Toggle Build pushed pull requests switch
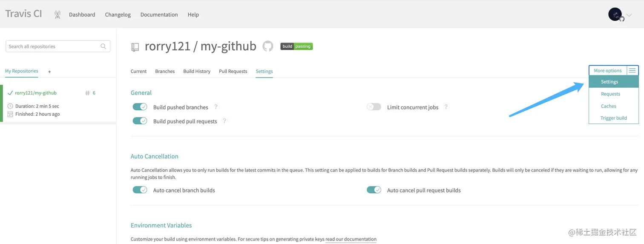 click(140, 121)
